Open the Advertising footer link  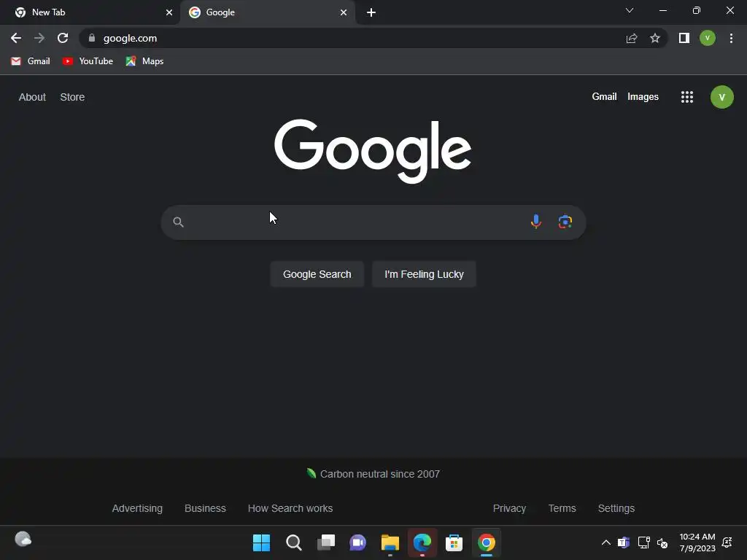coord(137,508)
